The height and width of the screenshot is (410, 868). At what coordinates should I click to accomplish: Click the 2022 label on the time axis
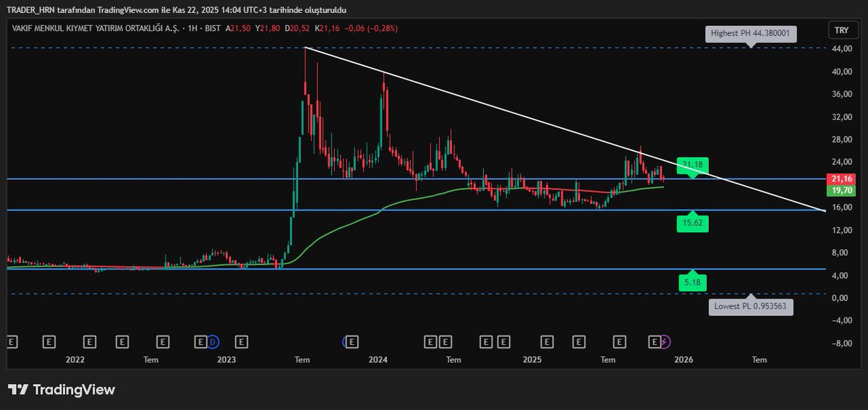tap(75, 359)
